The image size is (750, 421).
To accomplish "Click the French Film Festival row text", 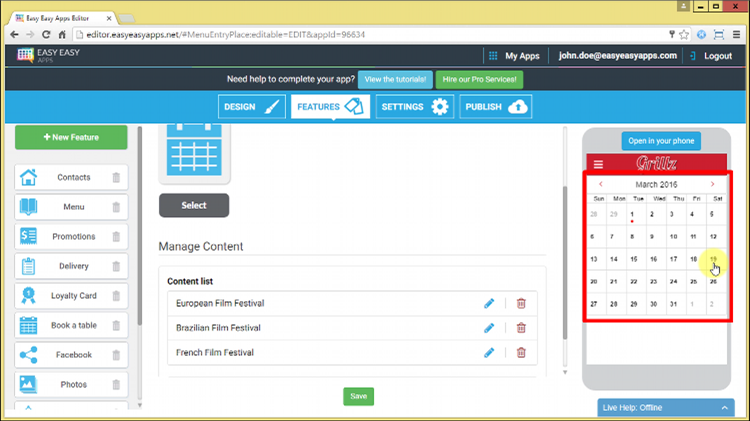I will coord(215,353).
